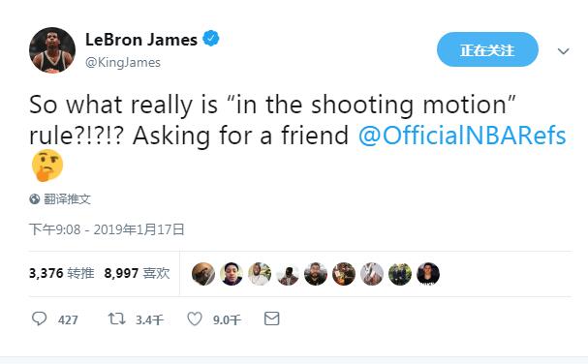Image resolution: width=588 pixels, height=364 pixels.
Task: Expand the tweet options chevron
Action: (x=563, y=51)
